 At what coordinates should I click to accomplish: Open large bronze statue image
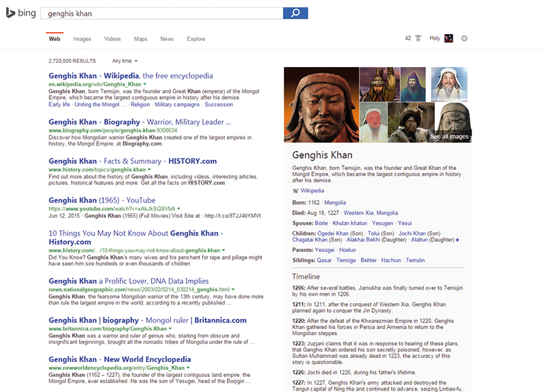click(x=321, y=104)
